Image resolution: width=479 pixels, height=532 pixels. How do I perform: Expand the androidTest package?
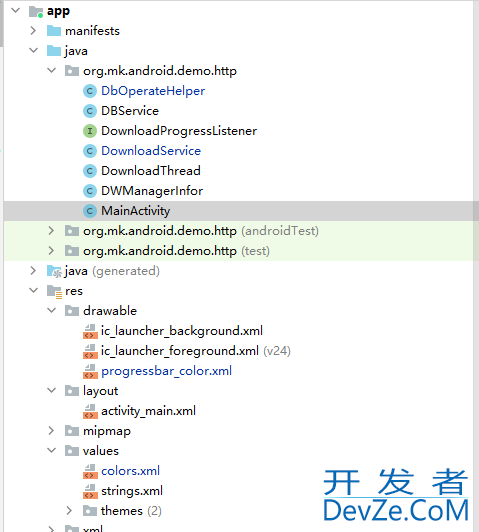[51, 231]
